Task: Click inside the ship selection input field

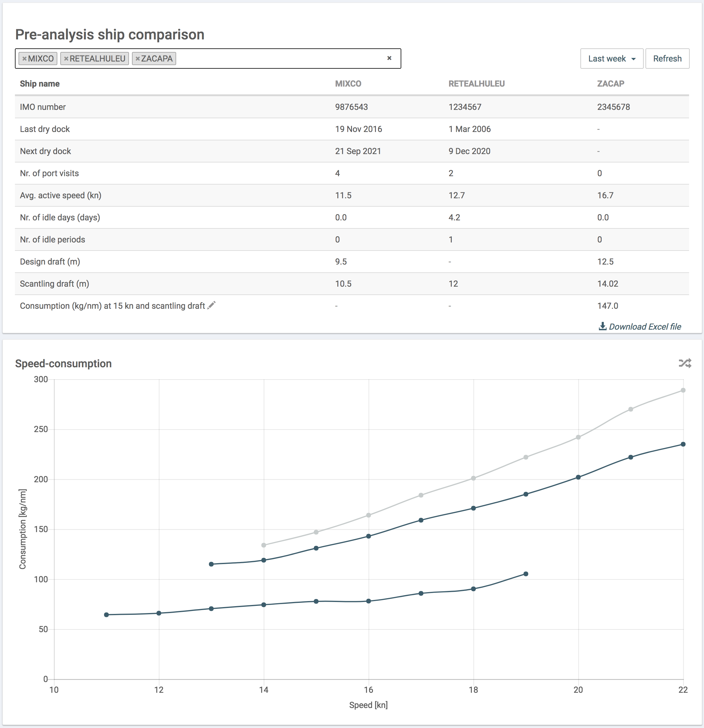Action: pos(279,59)
